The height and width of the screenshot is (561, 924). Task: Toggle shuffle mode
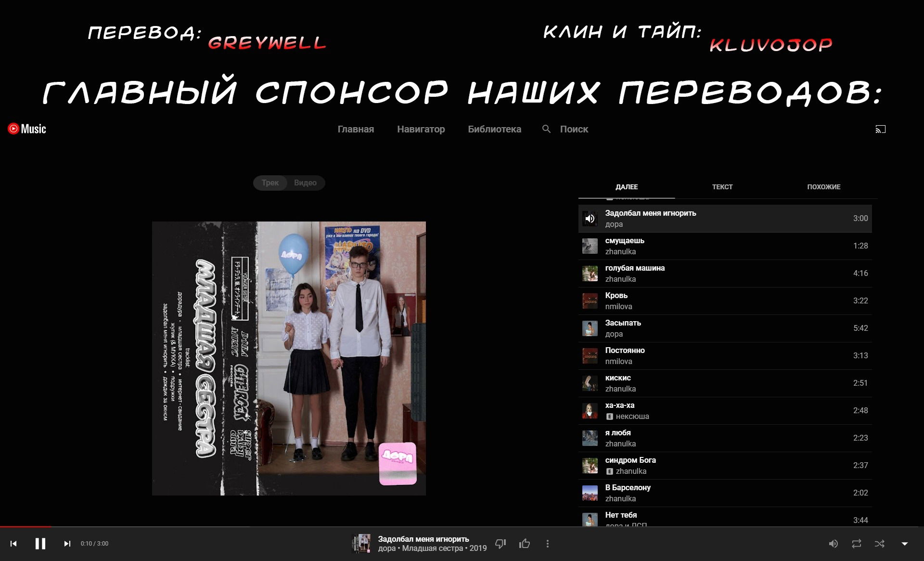point(880,544)
